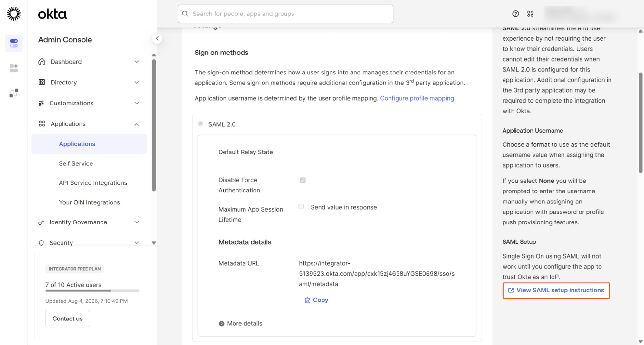Collapse sidebar with the left arrow button
The width and height of the screenshot is (644, 345).
(157, 38)
